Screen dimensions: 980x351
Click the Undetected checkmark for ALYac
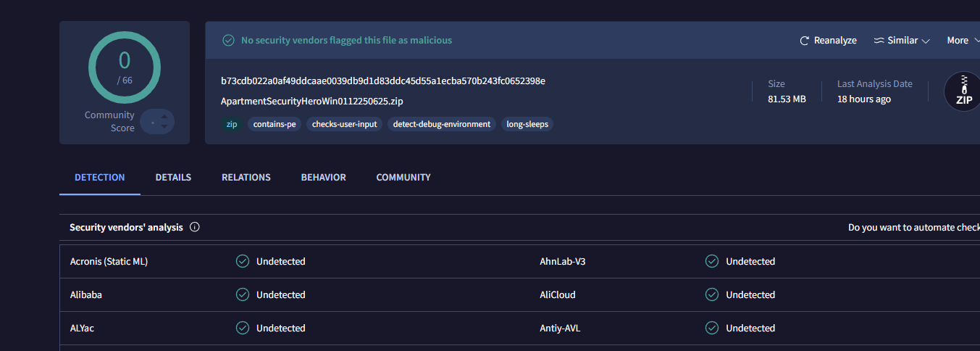pos(243,328)
